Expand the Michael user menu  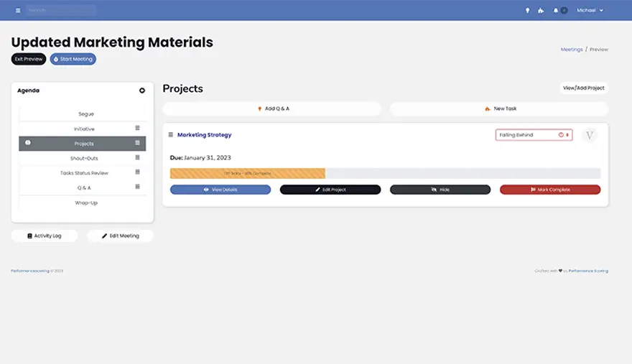590,11
